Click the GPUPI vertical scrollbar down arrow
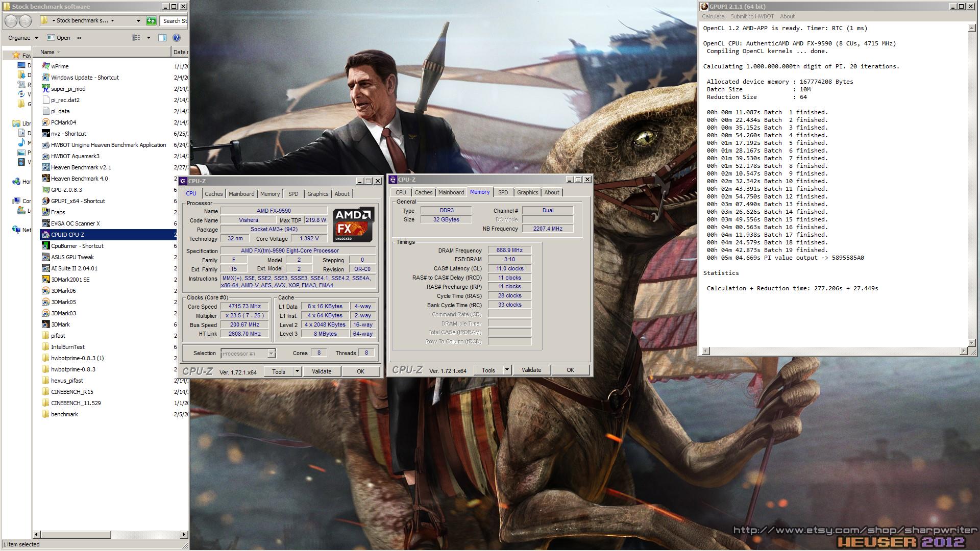This screenshot has width=980, height=551. coord(971,342)
